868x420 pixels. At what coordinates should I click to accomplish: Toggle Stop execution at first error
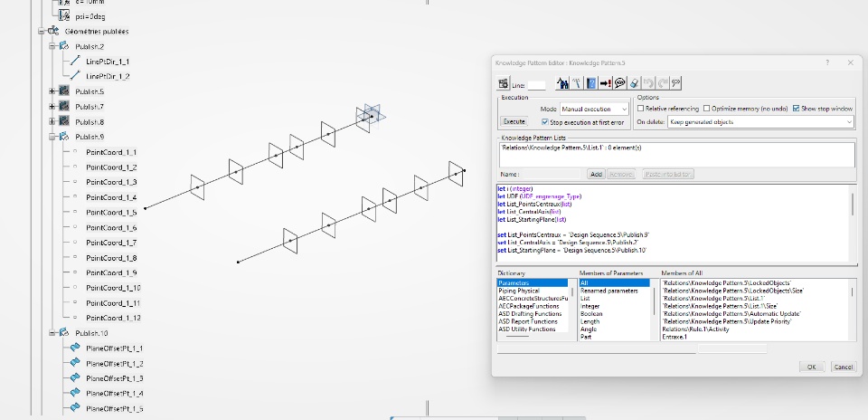(544, 122)
